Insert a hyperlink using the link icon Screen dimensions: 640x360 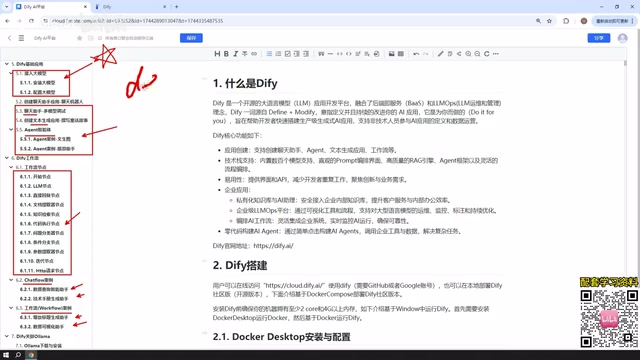pyautogui.click(x=254, y=54)
